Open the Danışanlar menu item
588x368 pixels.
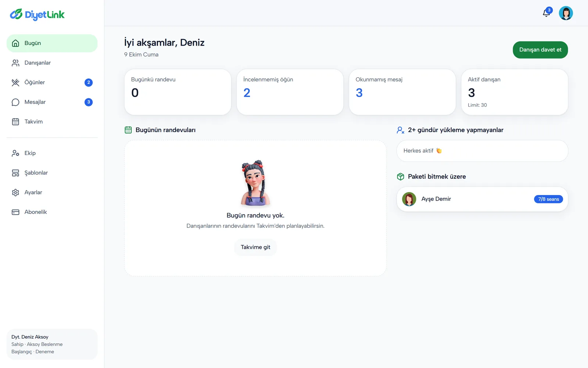52,63
